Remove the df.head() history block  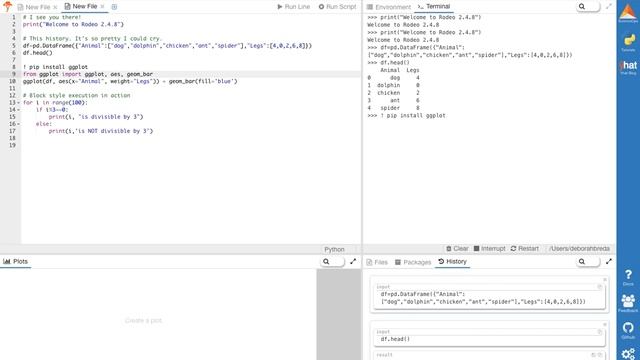[605, 325]
